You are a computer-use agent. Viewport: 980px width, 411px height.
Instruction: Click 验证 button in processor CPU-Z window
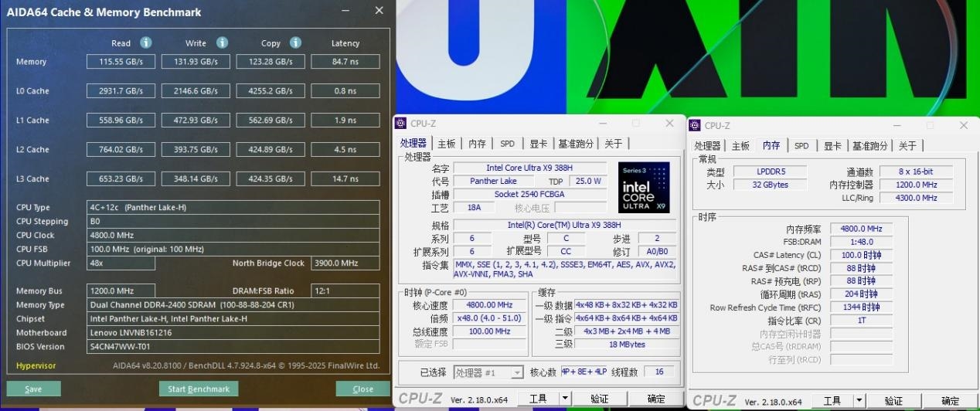point(599,399)
